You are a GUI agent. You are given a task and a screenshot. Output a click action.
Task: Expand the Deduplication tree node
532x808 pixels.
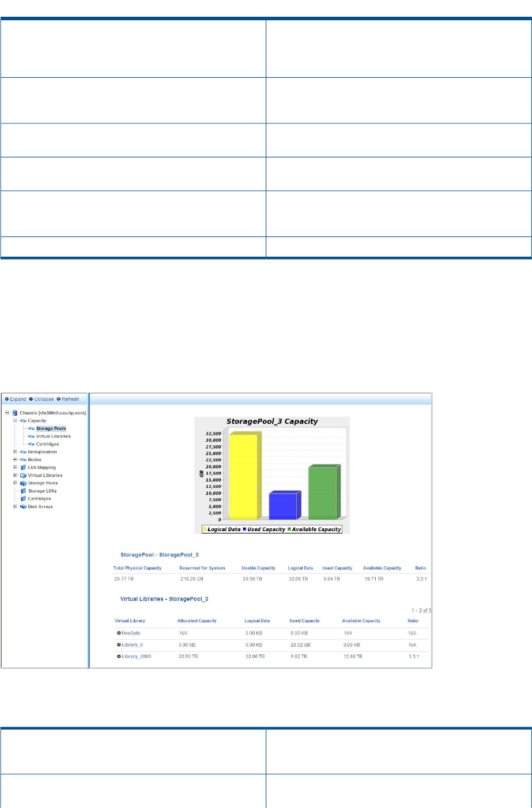(15, 452)
